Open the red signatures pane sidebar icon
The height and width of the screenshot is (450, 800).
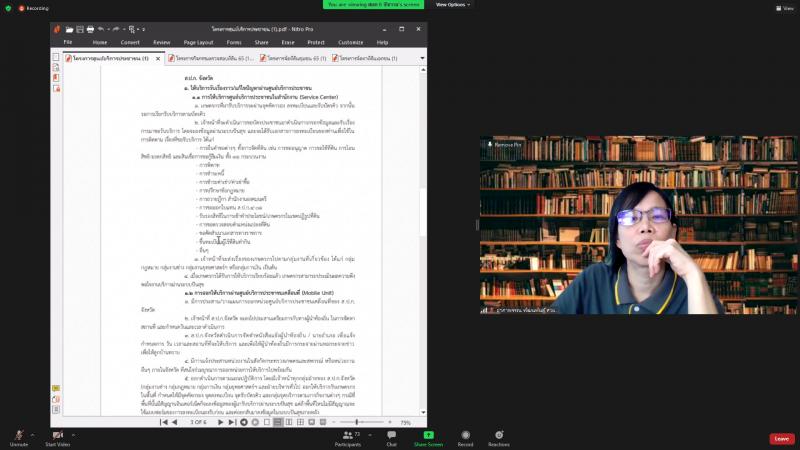click(x=56, y=78)
